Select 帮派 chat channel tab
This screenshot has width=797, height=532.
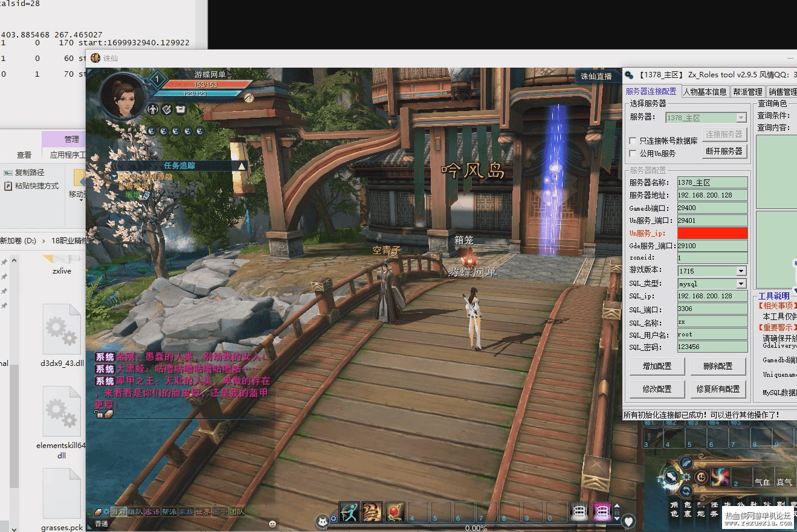tap(169, 512)
